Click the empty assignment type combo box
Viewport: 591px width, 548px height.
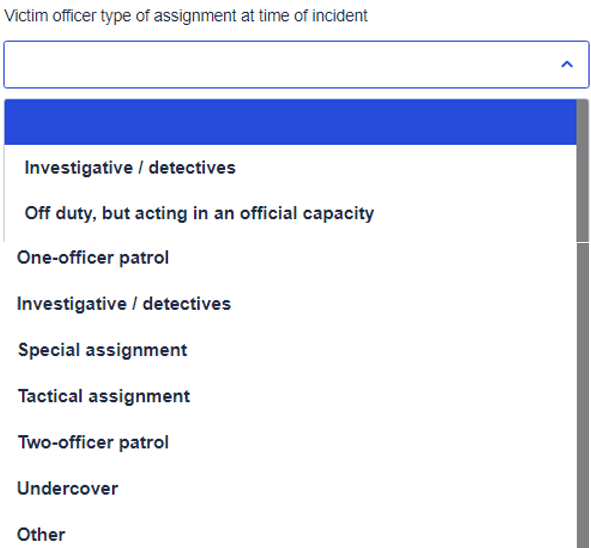[x=296, y=64]
